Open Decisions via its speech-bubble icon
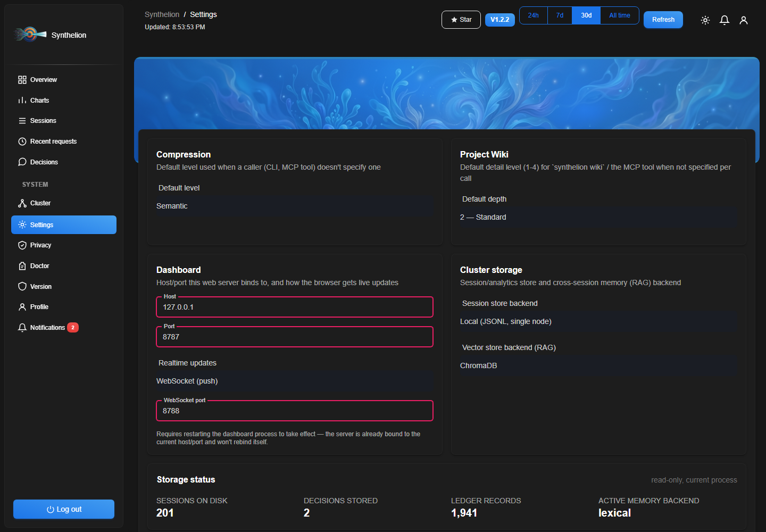Image resolution: width=766 pixels, height=532 pixels. (22, 162)
